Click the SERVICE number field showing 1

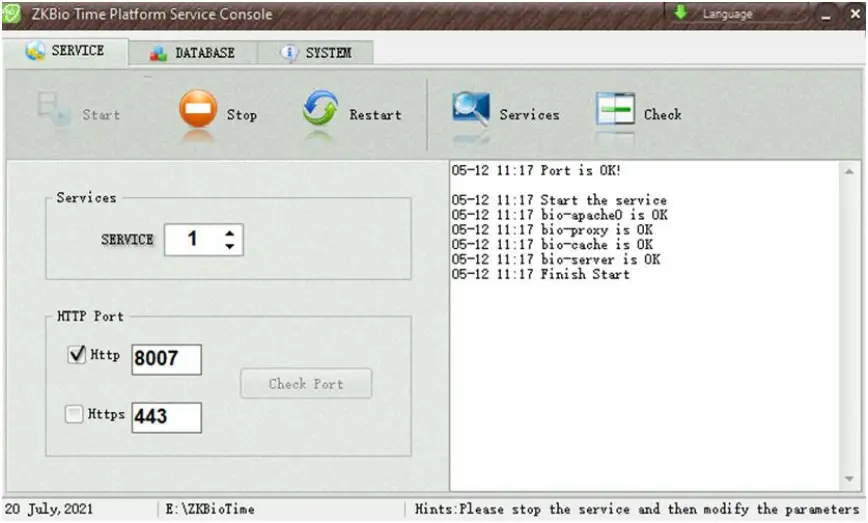click(204, 240)
